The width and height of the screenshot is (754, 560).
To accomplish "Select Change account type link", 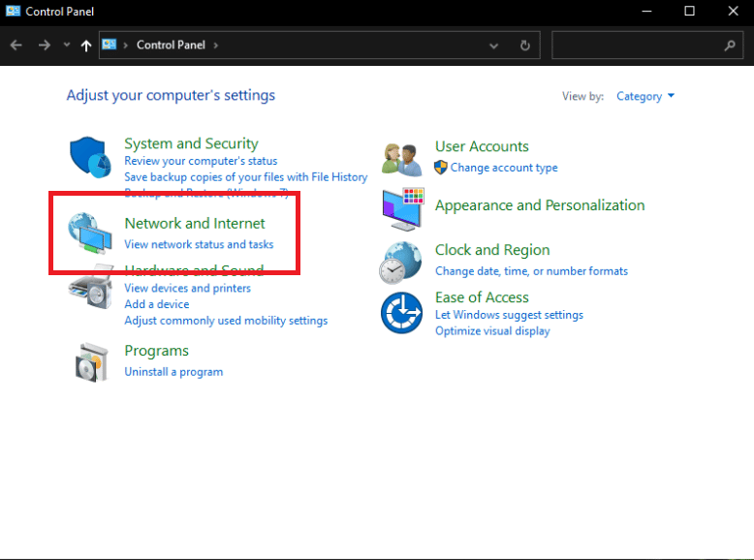I will pos(504,168).
